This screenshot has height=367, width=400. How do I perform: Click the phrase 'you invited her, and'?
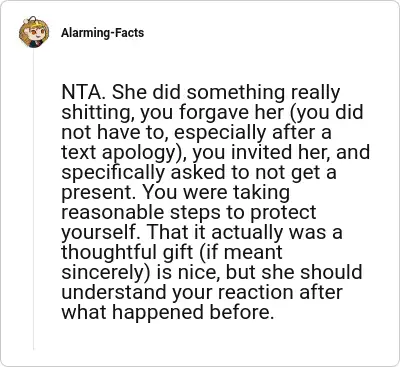pos(281,153)
